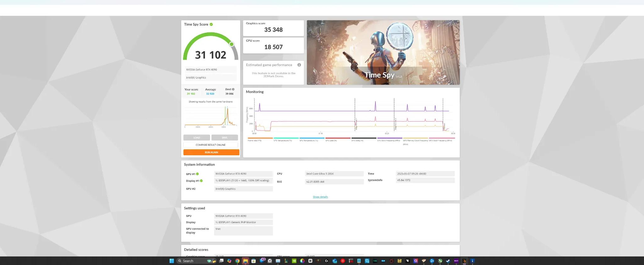The image size is (644, 265).
Task: Toggle CPU Clock Frequency legend in Monitoring
Action: 390,139
